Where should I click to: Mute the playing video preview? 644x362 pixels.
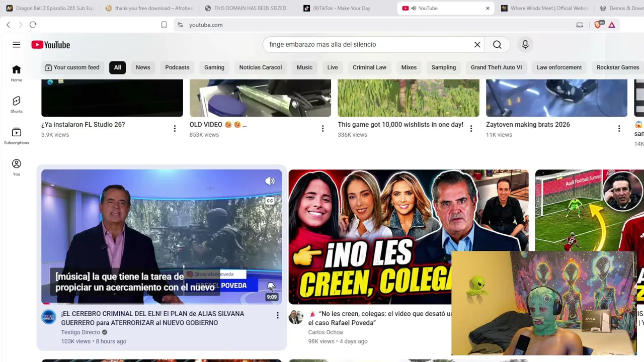[270, 181]
